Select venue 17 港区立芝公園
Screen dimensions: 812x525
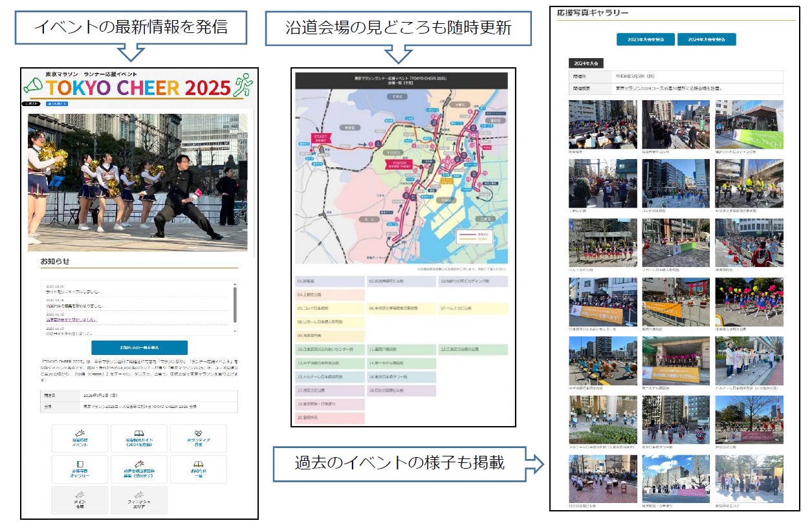(330, 391)
